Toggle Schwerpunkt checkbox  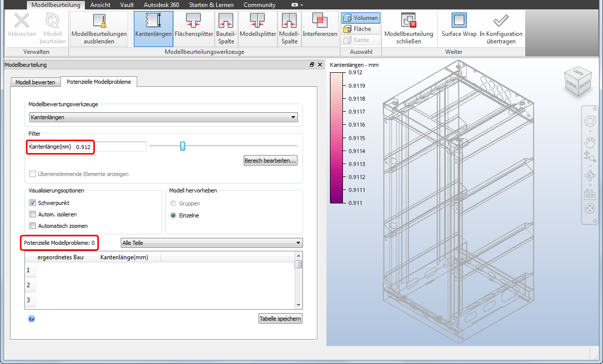coord(32,203)
